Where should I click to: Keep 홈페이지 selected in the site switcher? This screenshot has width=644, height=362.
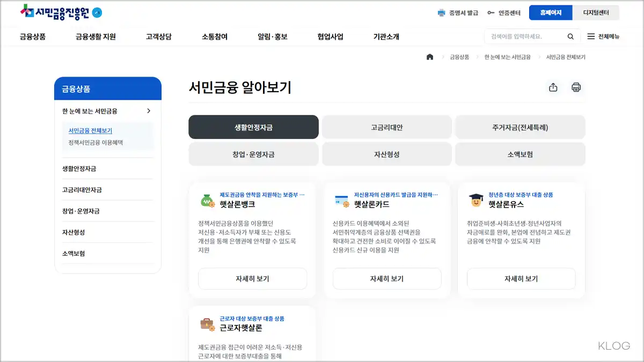[550, 12]
